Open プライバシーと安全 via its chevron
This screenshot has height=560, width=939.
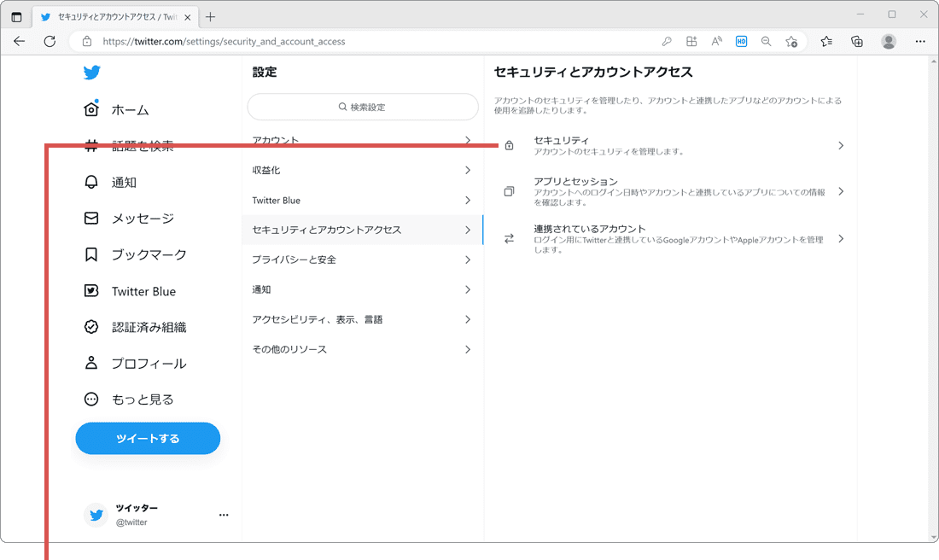(x=468, y=260)
